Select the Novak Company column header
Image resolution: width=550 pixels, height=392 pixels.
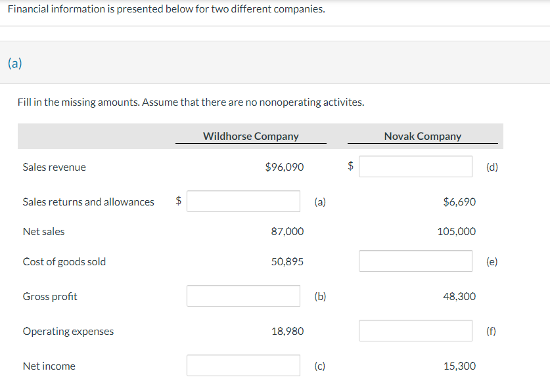tap(423, 136)
